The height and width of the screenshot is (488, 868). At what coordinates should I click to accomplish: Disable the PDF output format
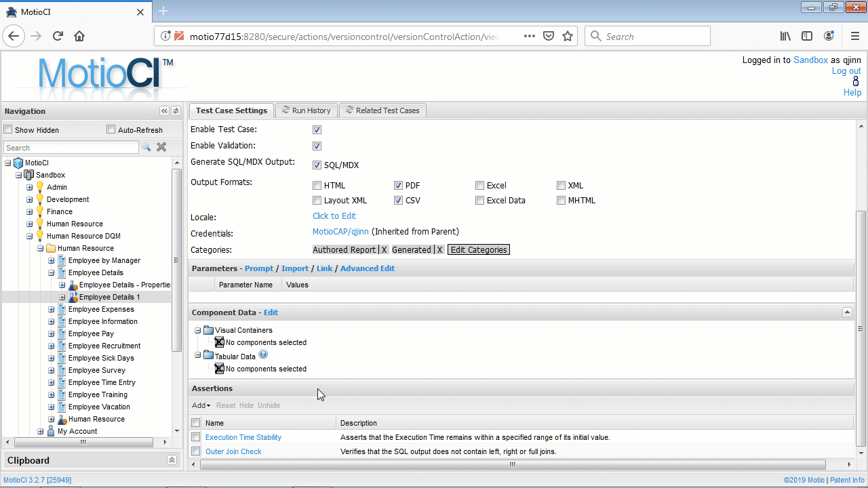tap(398, 185)
